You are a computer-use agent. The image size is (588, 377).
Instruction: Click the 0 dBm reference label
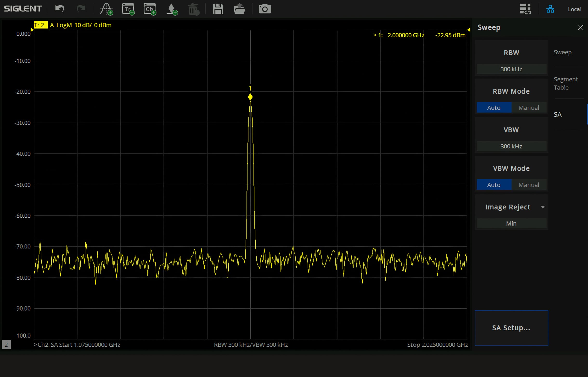103,25
